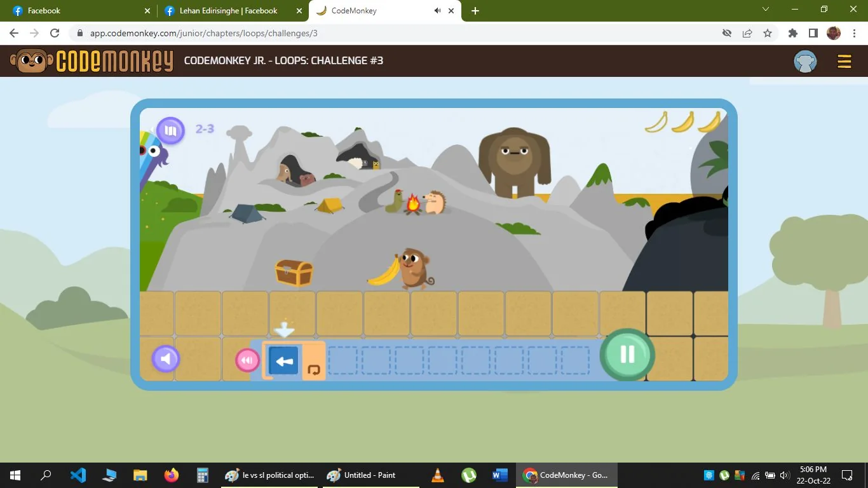Open the Windows Start menu
Viewport: 868px width, 488px height.
15,475
